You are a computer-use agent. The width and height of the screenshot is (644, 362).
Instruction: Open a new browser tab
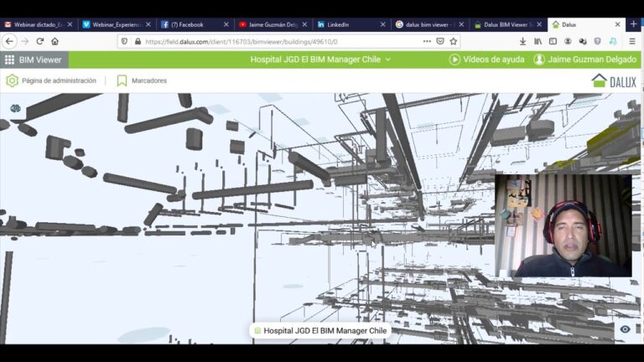(633, 24)
